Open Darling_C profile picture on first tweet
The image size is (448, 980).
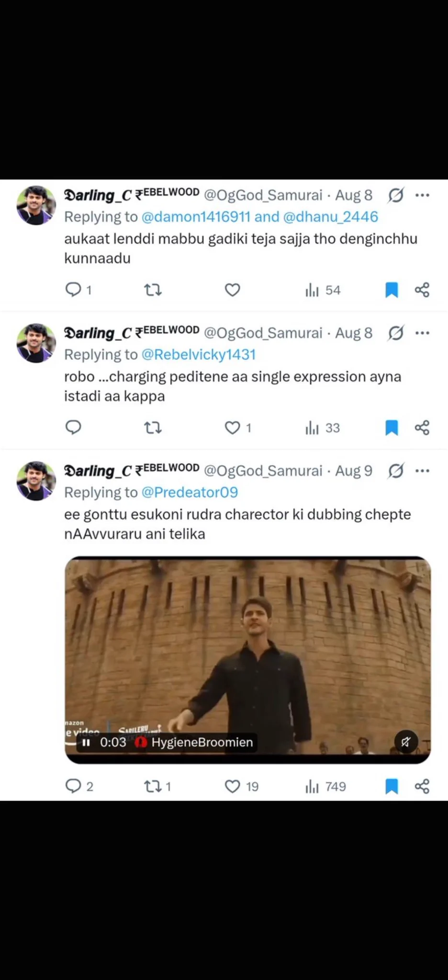(36, 205)
